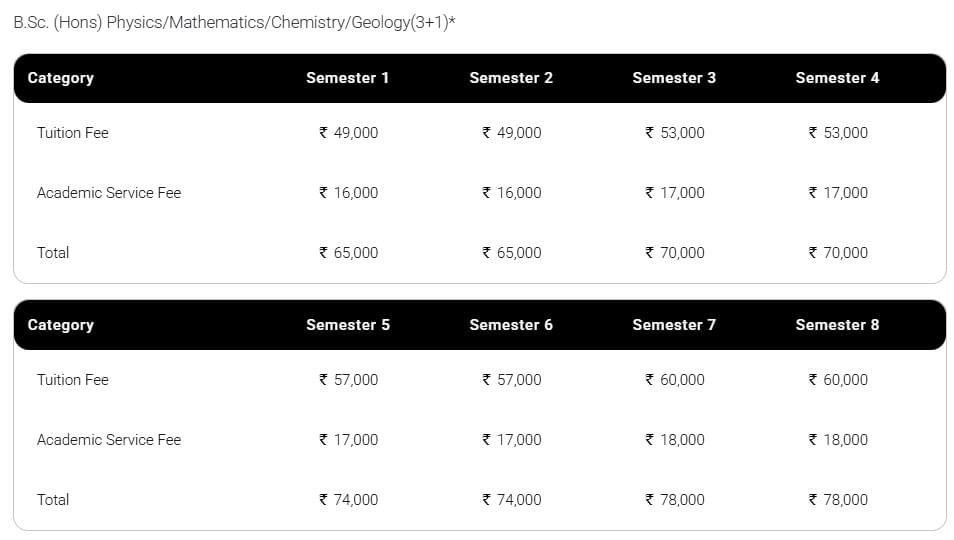The height and width of the screenshot is (540, 954).
Task: Click the first table's Category header
Action: [x=60, y=78]
